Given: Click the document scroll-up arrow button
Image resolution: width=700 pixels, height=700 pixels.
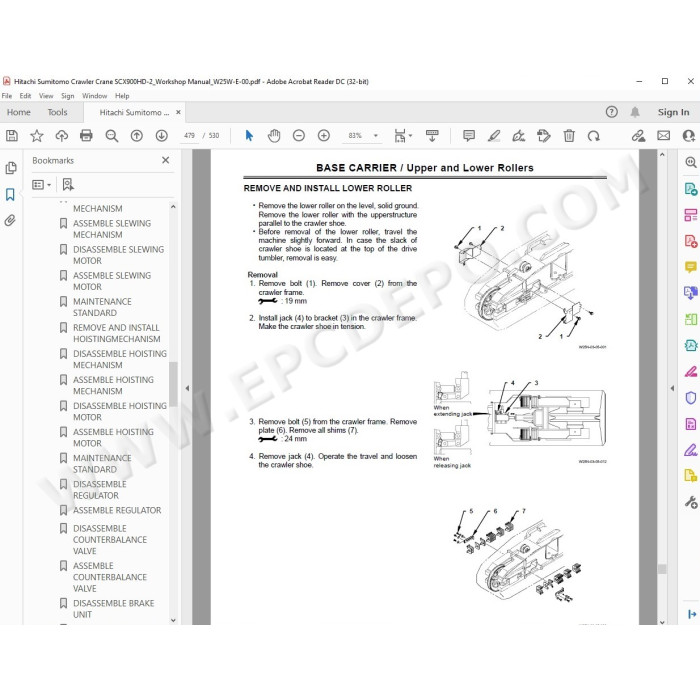Looking at the screenshot, I should point(662,154).
